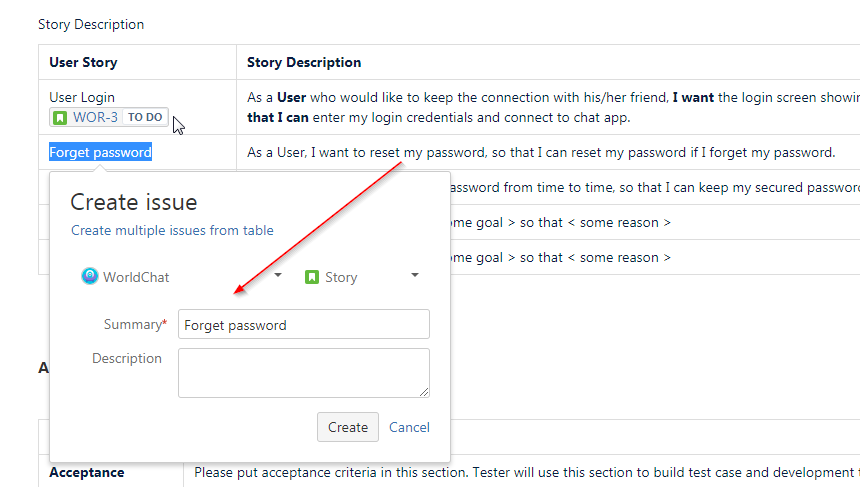The image size is (860, 487).
Task: Click the reset password story description text
Action: click(540, 152)
